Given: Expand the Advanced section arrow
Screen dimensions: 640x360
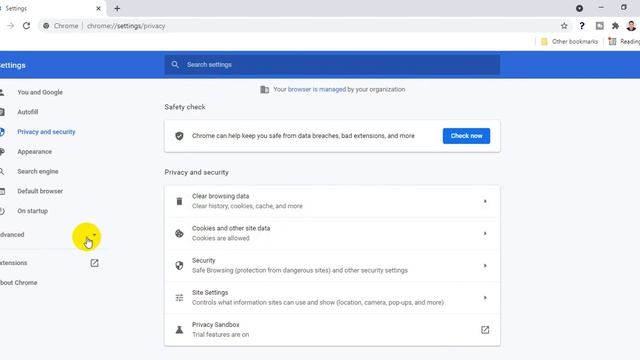Looking at the screenshot, I should coord(94,235).
